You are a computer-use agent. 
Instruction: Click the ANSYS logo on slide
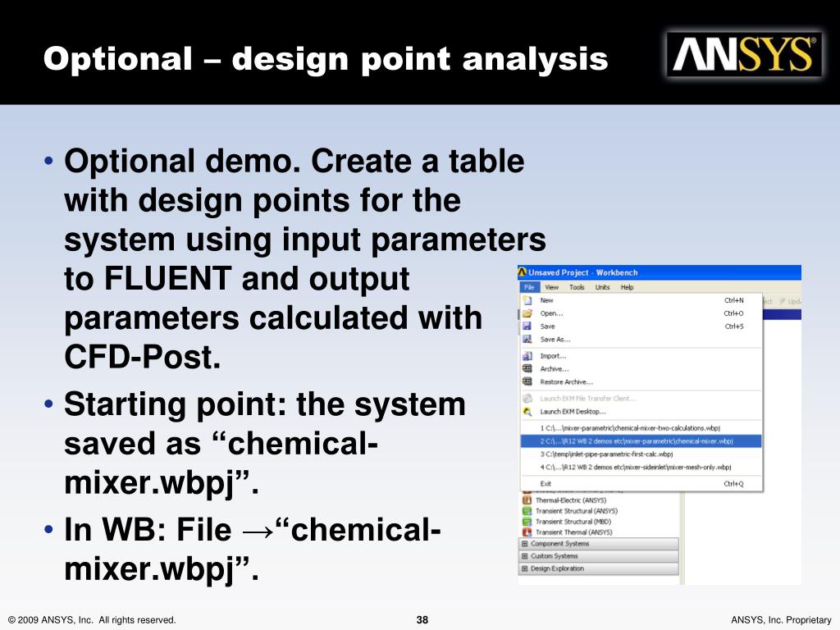click(x=744, y=55)
